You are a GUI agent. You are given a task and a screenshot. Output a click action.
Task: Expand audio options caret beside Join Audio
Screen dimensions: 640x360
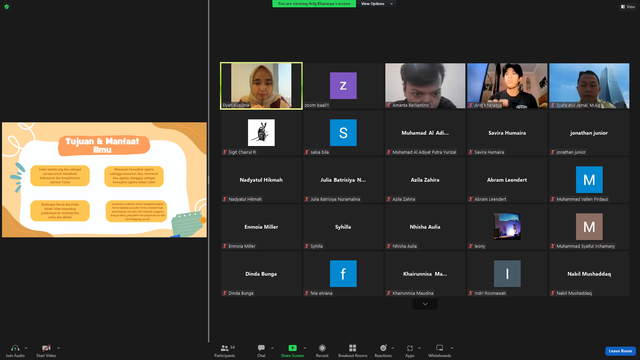click(26, 348)
